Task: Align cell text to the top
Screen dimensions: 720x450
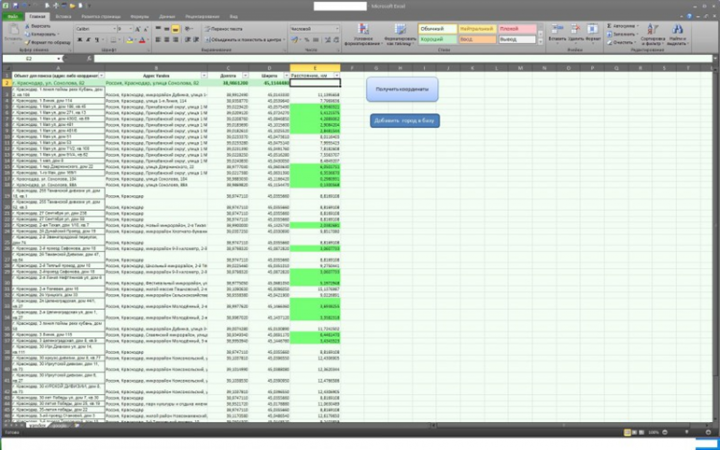Action: (x=158, y=29)
